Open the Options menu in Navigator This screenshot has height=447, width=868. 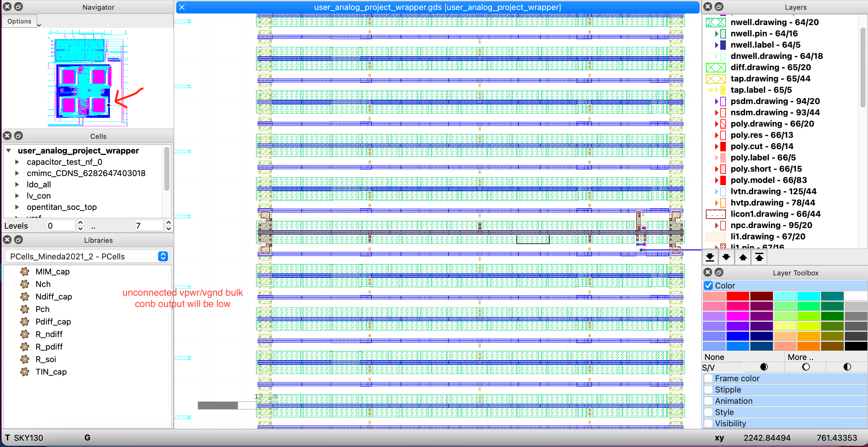19,21
